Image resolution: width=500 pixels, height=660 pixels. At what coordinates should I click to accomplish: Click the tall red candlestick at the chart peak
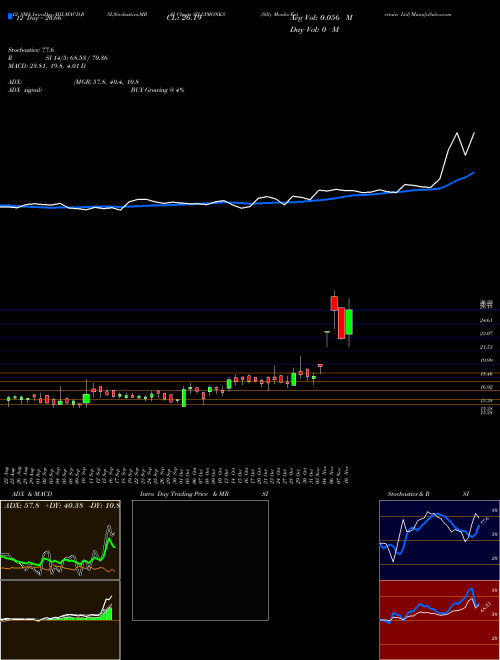tap(334, 303)
